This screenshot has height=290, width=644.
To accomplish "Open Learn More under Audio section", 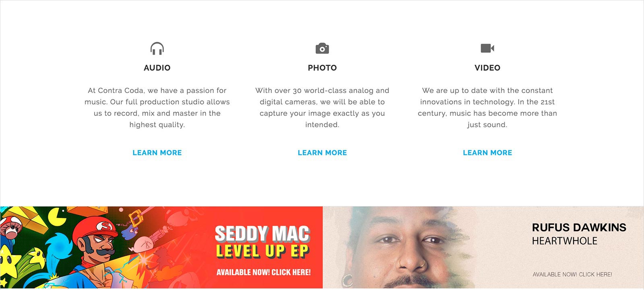I will click(x=157, y=153).
